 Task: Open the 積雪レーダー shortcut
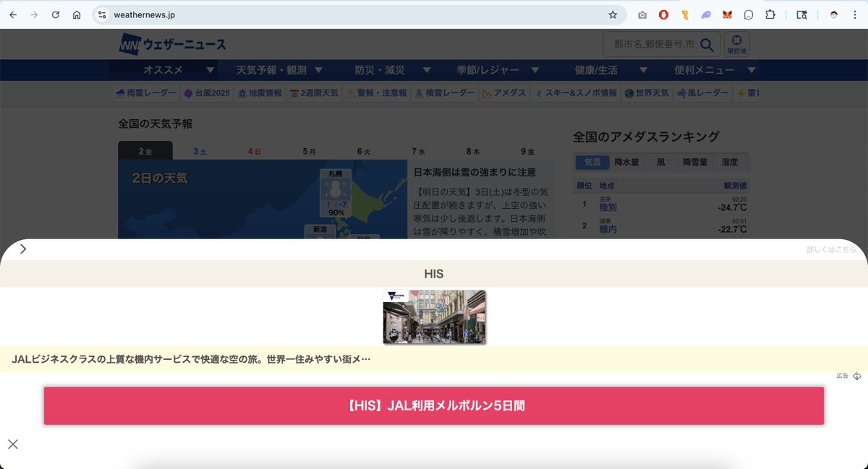445,93
